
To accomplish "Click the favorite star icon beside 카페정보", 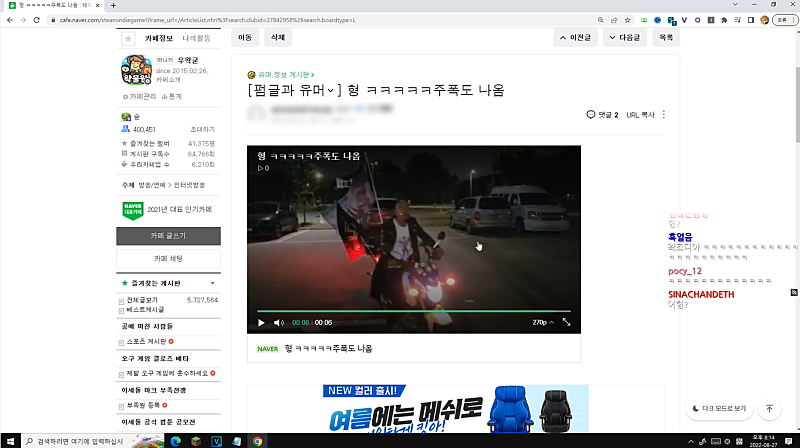I will pyautogui.click(x=128, y=38).
